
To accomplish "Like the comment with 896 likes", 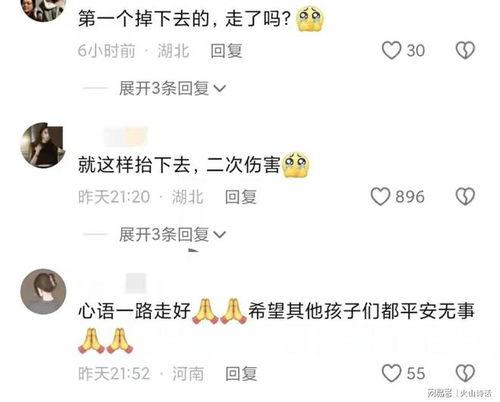I will coord(380,196).
